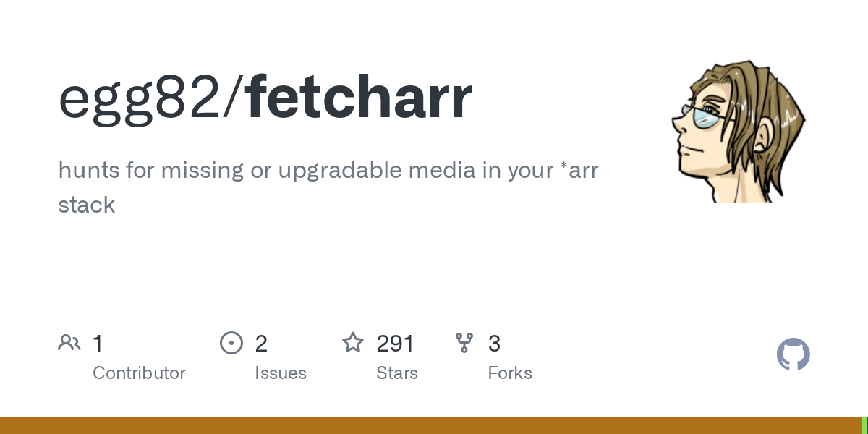Click the GitHub Octocat logo
Image resolution: width=868 pixels, height=434 pixels.
pos(793,354)
